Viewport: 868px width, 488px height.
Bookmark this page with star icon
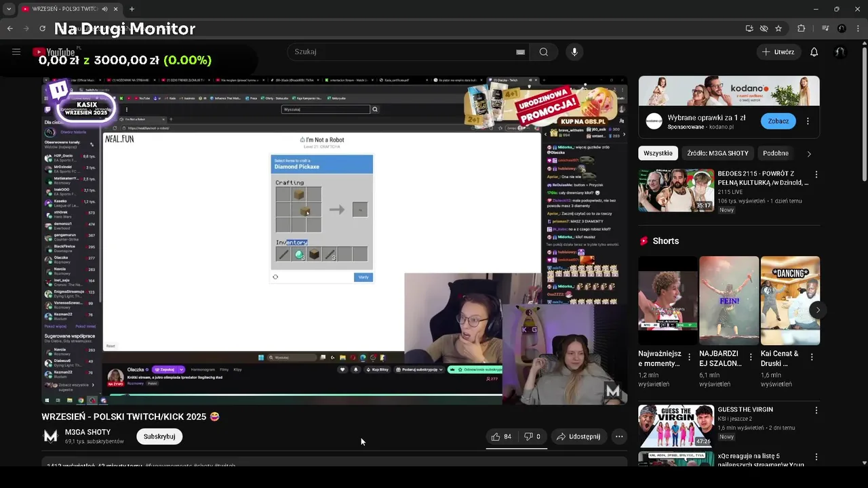tap(778, 28)
